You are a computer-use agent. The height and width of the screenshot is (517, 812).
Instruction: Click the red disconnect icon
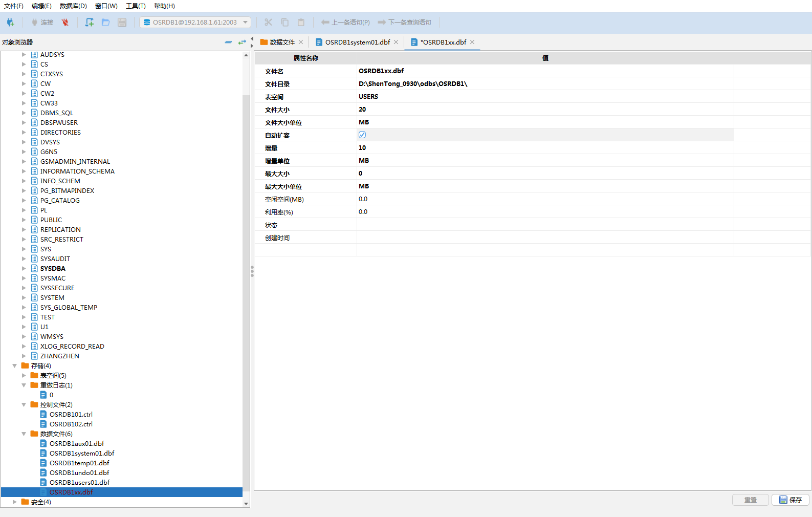[65, 23]
